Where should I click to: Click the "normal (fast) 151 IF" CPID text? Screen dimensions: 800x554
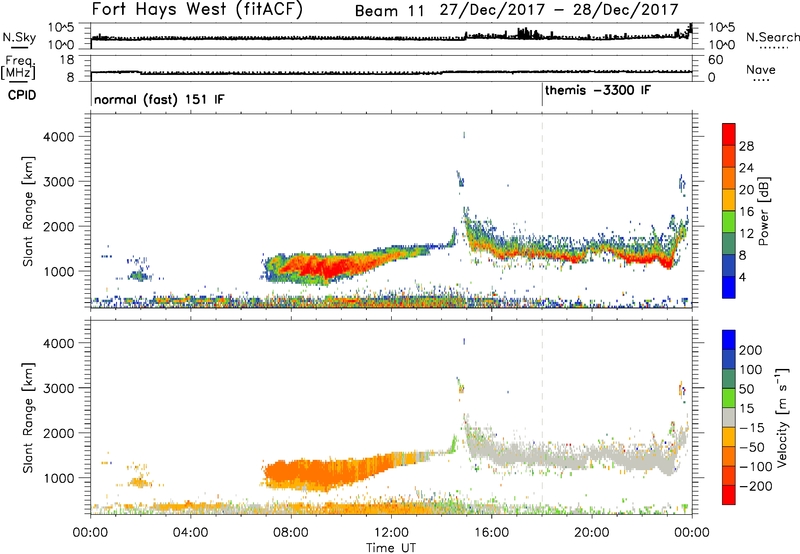point(159,99)
